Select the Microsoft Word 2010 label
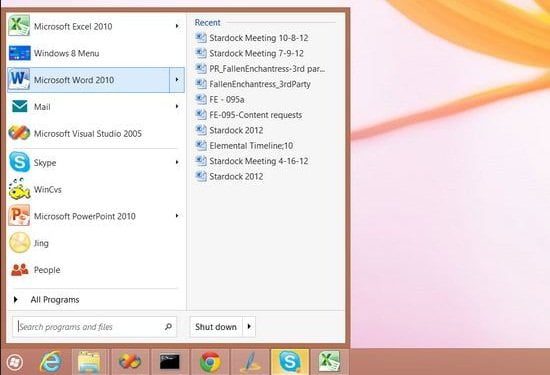550x375 pixels. [x=74, y=80]
